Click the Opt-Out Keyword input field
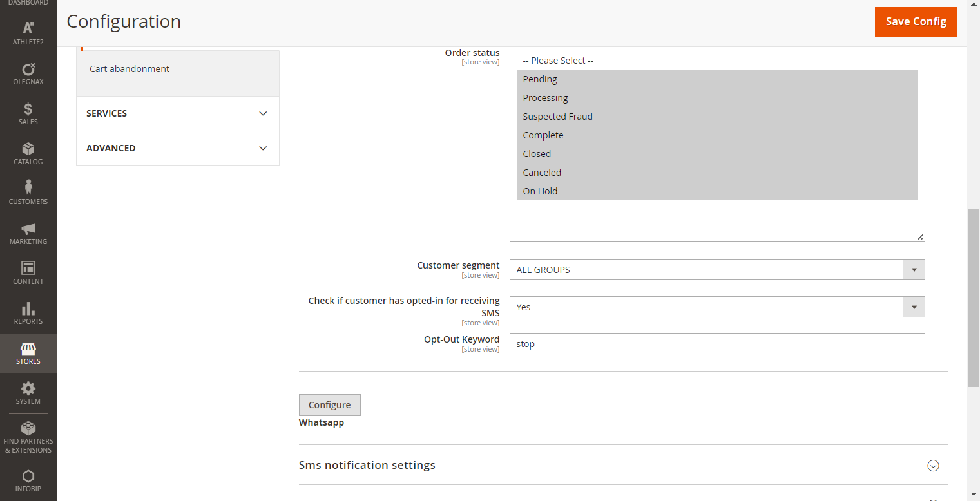The image size is (980, 501). [x=716, y=344]
